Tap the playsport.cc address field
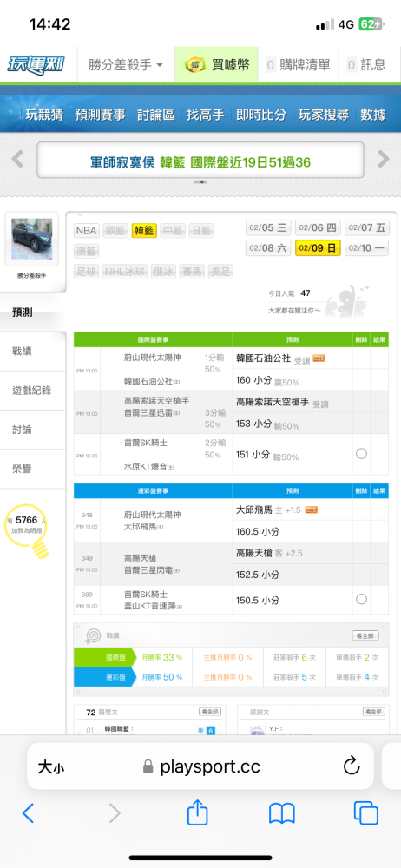Image resolution: width=401 pixels, height=868 pixels. (x=201, y=766)
